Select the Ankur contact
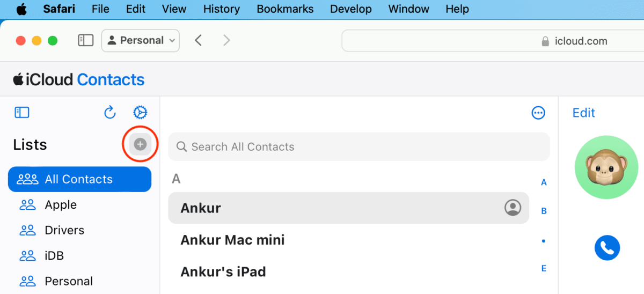 click(348, 208)
